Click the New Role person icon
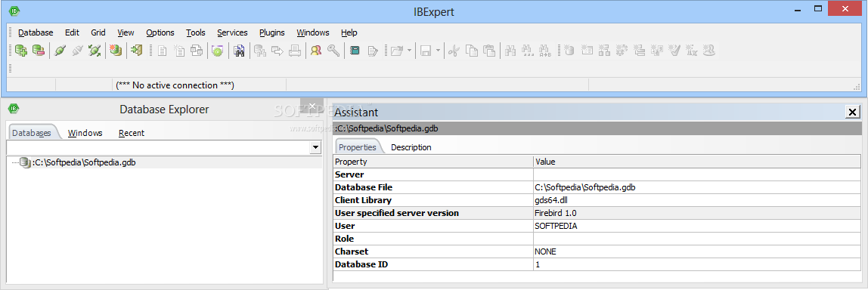868x290 pixels. tap(710, 51)
